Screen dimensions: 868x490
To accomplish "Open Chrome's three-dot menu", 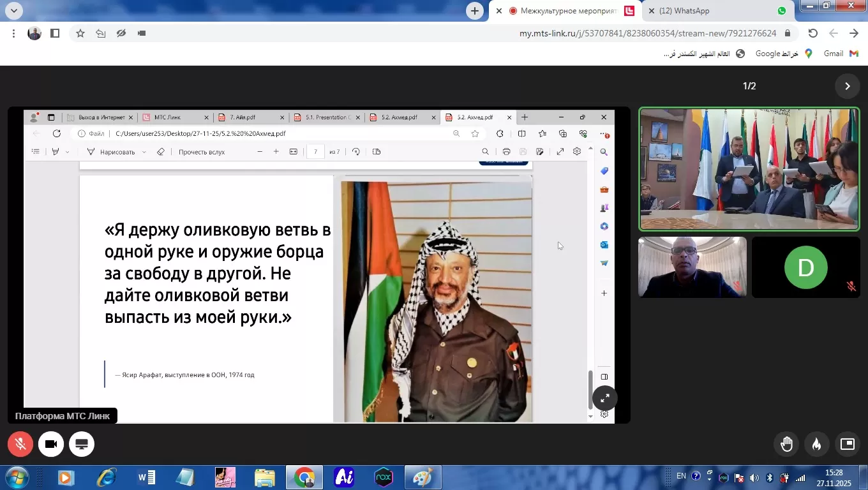I will (x=13, y=33).
